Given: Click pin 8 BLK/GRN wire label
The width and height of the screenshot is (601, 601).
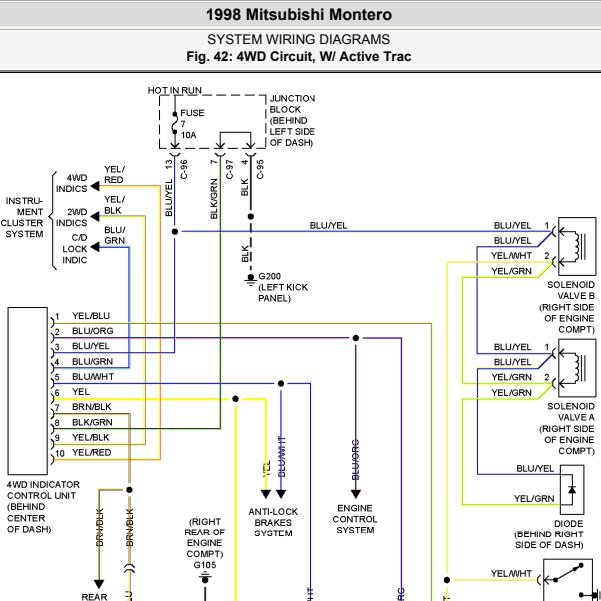Looking at the screenshot, I should 92,422.
